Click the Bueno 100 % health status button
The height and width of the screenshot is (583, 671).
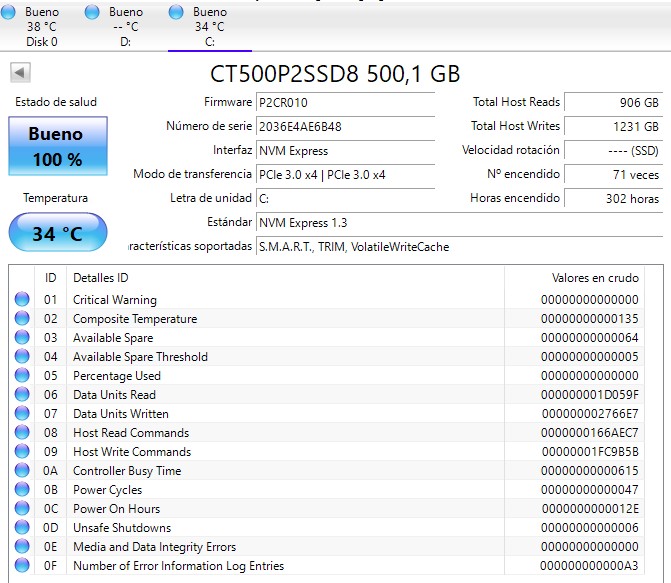coord(58,146)
